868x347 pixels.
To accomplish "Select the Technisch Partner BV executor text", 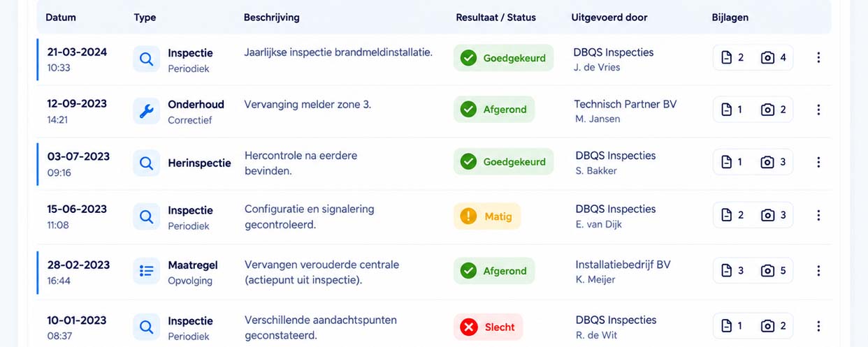I will (625, 104).
